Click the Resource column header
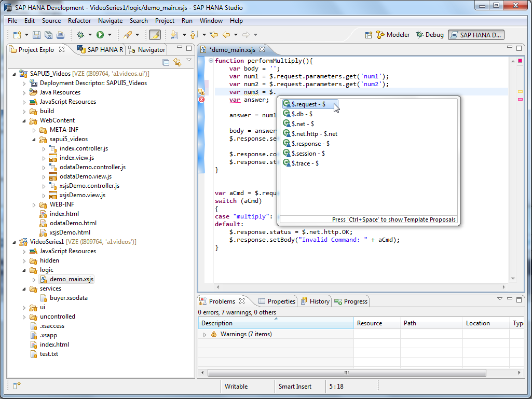The image size is (532, 399). click(377, 323)
